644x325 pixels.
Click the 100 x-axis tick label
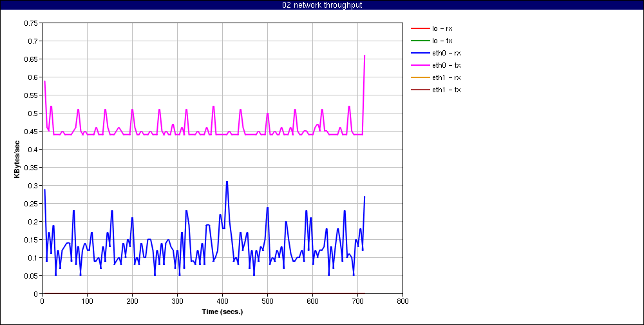[87, 301]
